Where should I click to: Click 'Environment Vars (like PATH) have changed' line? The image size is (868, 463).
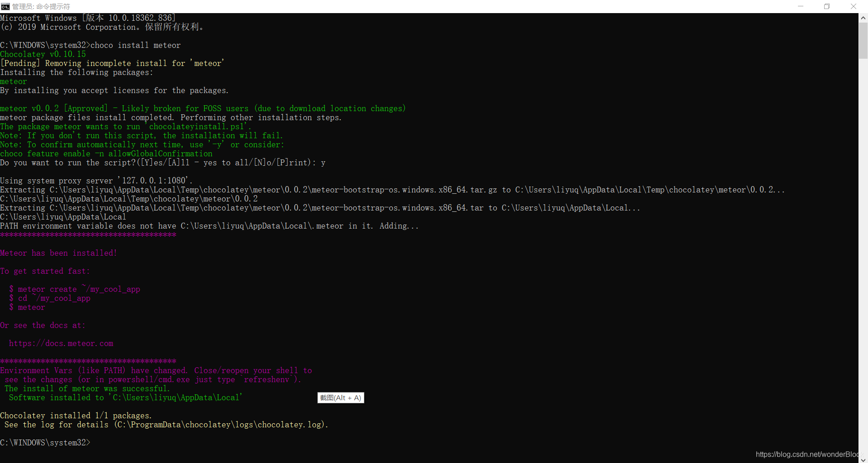[156, 370]
